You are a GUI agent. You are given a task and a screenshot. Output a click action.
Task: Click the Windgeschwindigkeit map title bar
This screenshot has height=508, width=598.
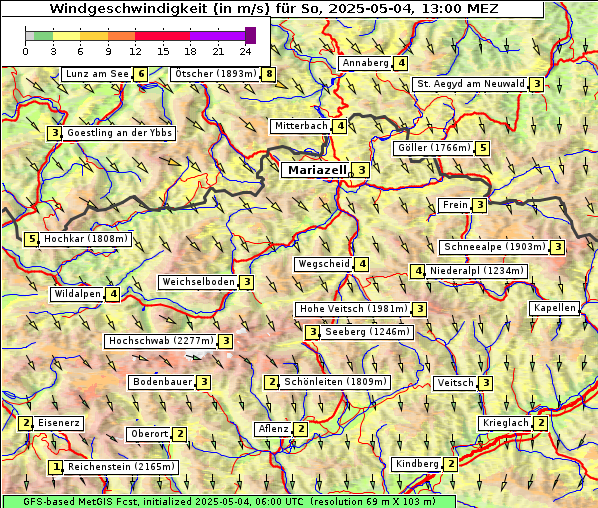click(x=273, y=9)
